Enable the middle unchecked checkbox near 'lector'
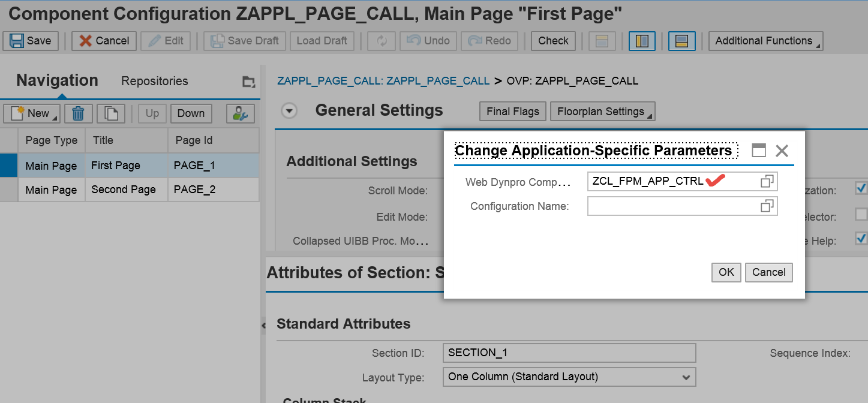868x403 pixels. pos(861,213)
